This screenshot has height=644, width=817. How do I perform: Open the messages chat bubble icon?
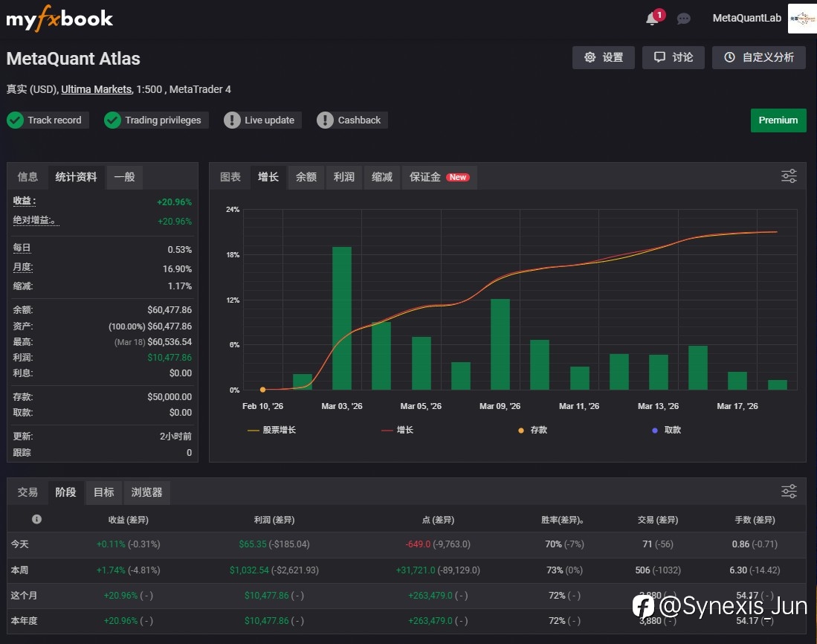[x=684, y=19]
